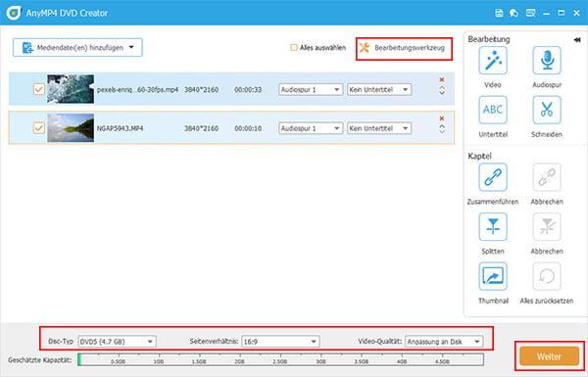Select the pexels-enriq video thumbnail

[71, 89]
